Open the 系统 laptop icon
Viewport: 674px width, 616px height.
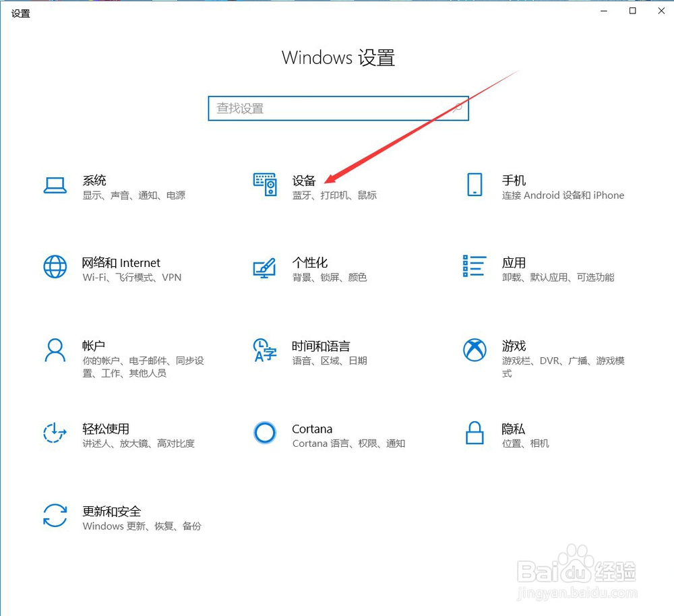(55, 185)
